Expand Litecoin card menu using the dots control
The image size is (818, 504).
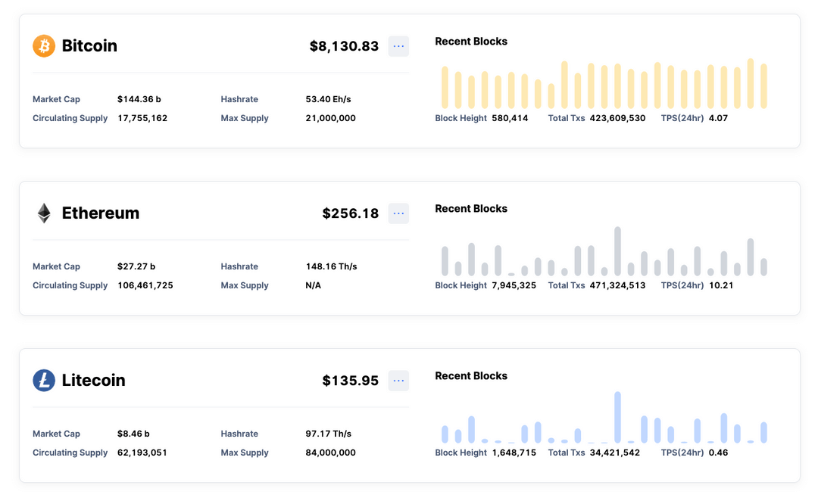[398, 381]
